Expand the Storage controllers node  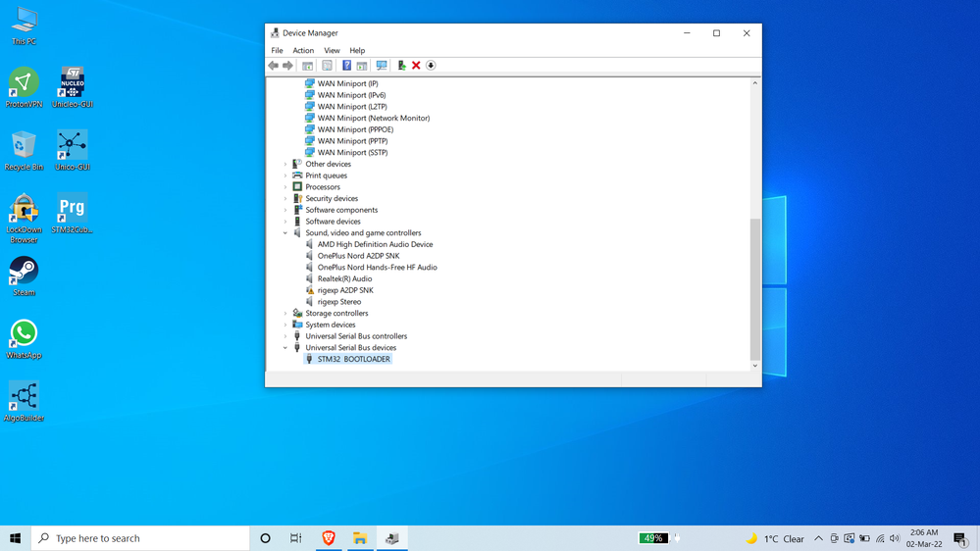tap(285, 314)
